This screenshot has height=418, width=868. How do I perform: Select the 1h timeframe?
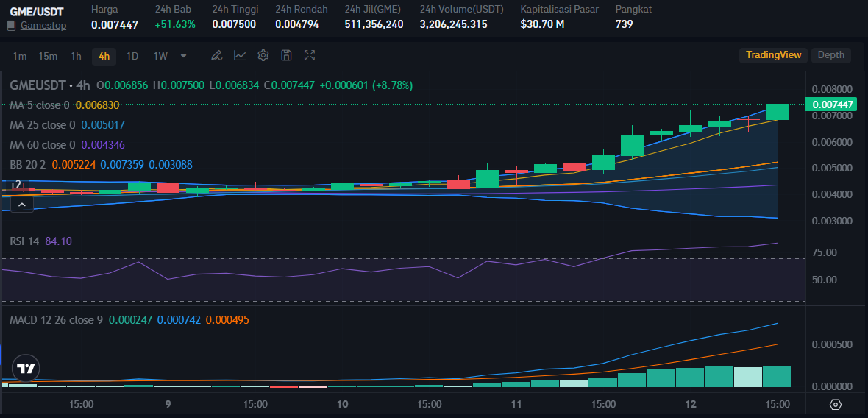(76, 55)
